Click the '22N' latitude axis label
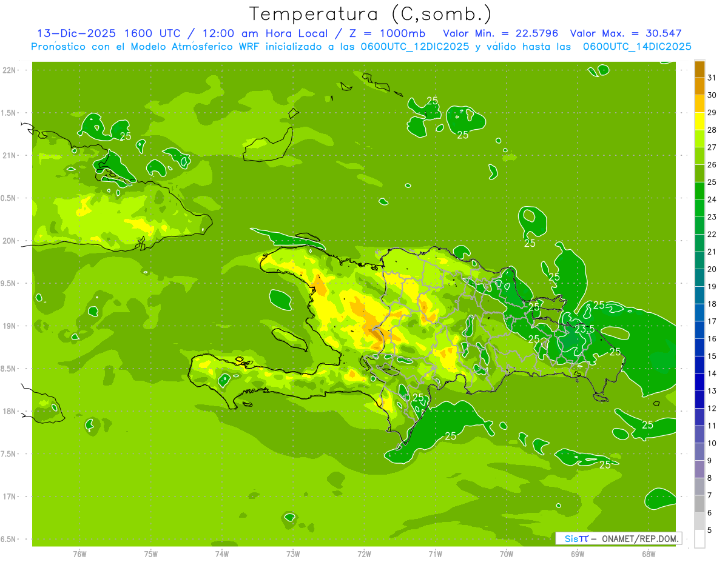The height and width of the screenshot is (562, 728). 10,70
